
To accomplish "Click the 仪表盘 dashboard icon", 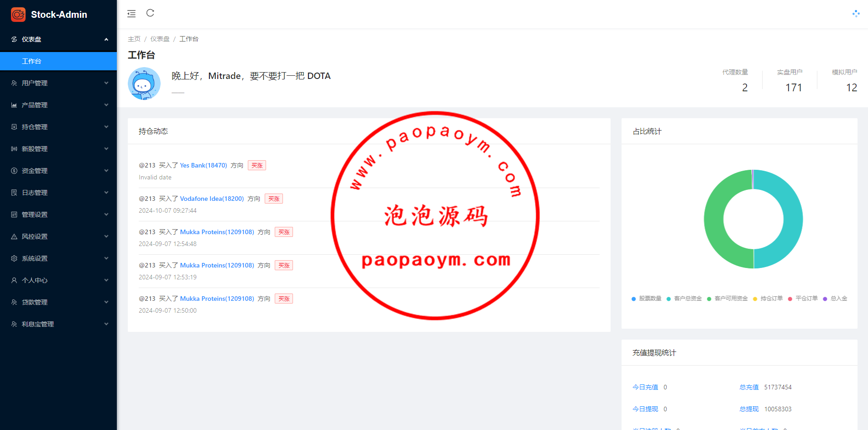I will [14, 39].
